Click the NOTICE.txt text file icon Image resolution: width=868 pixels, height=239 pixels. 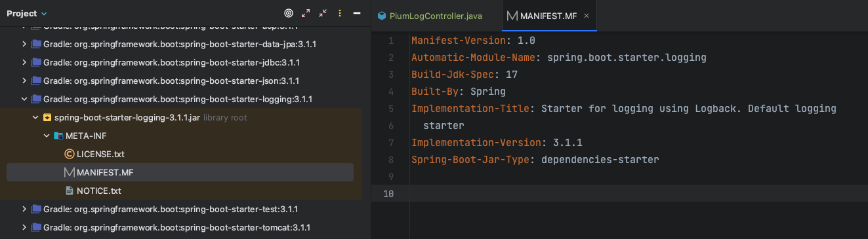(70, 191)
